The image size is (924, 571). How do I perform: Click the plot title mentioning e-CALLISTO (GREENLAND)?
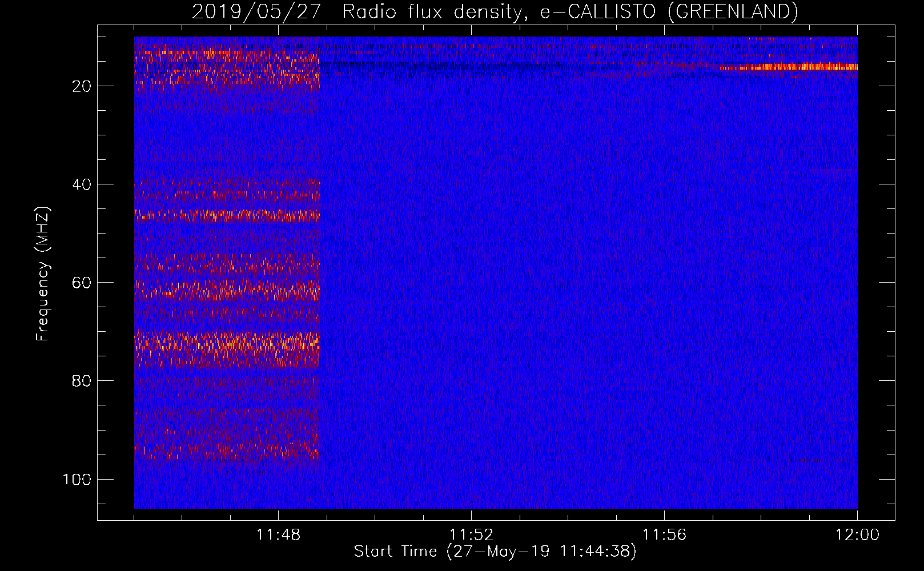(495, 11)
